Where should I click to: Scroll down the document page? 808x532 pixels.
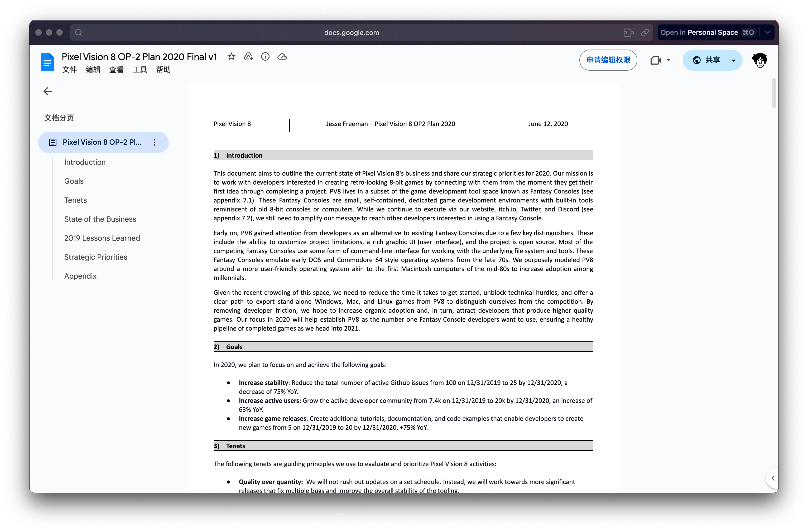[x=775, y=297]
